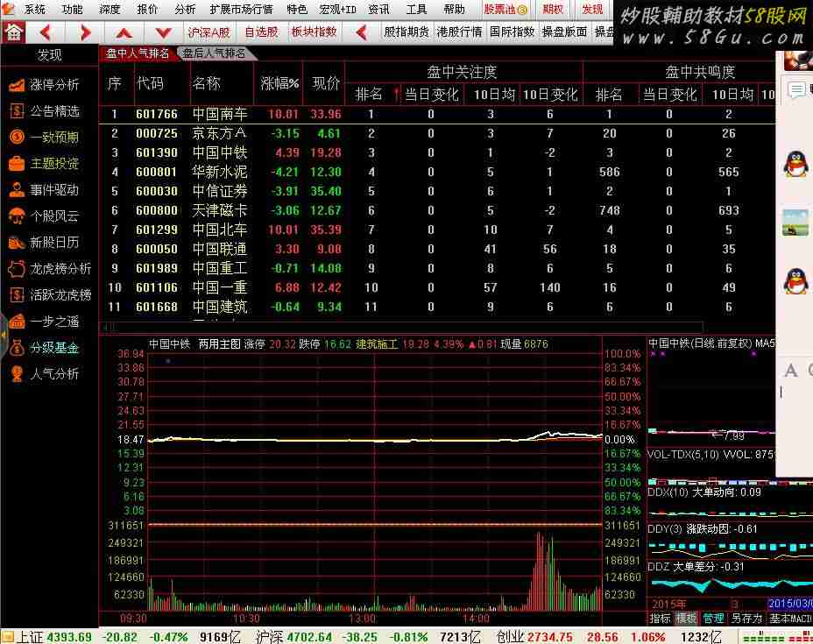Open the 系统 menu
The image size is (813, 644).
pyautogui.click(x=35, y=10)
